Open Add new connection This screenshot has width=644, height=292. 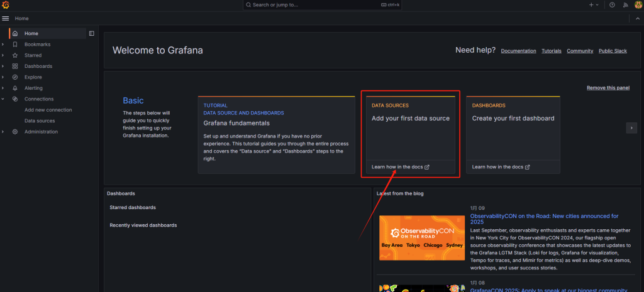click(48, 110)
